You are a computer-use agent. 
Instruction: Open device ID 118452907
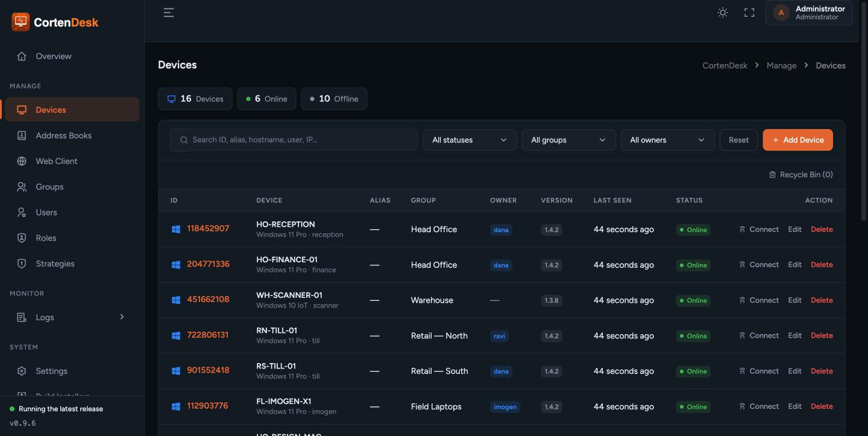point(208,229)
